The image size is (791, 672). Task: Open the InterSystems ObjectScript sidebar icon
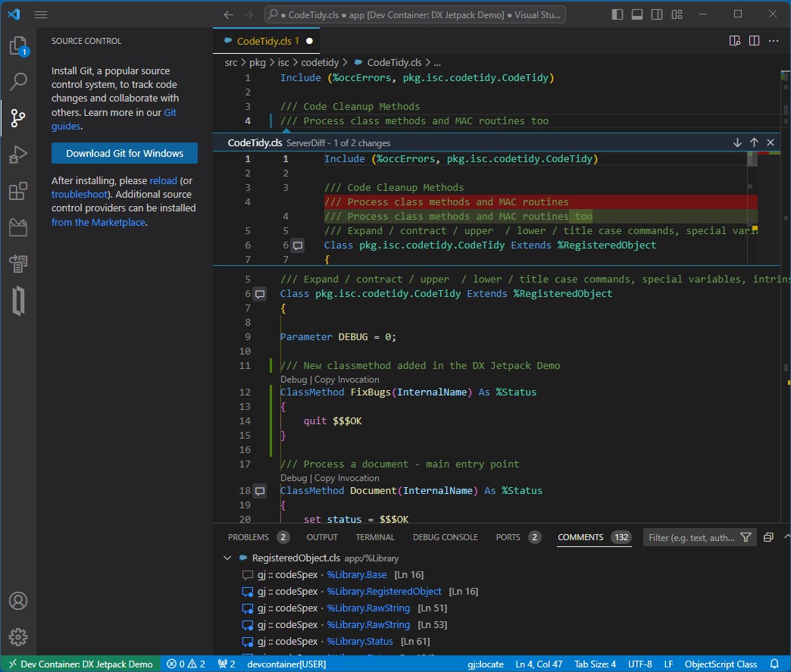pyautogui.click(x=18, y=302)
